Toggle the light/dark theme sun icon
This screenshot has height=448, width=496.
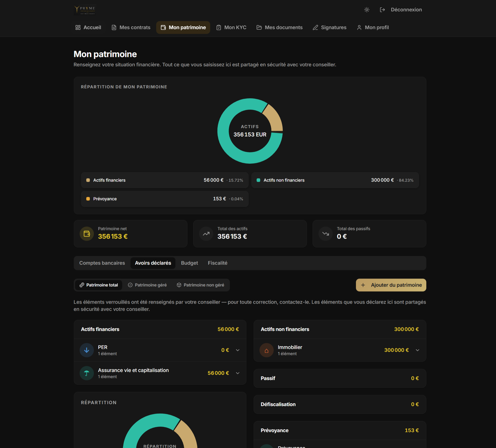click(367, 10)
